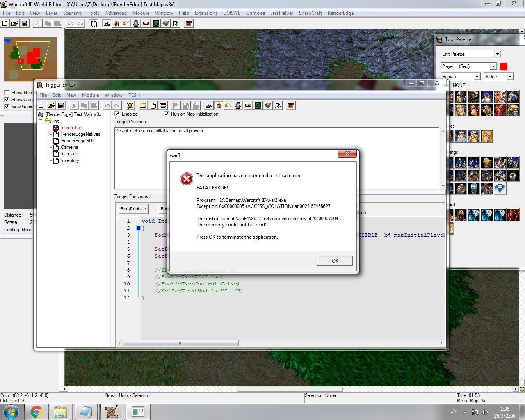Open the Melee dropdown in Tool Palette

[x=509, y=77]
